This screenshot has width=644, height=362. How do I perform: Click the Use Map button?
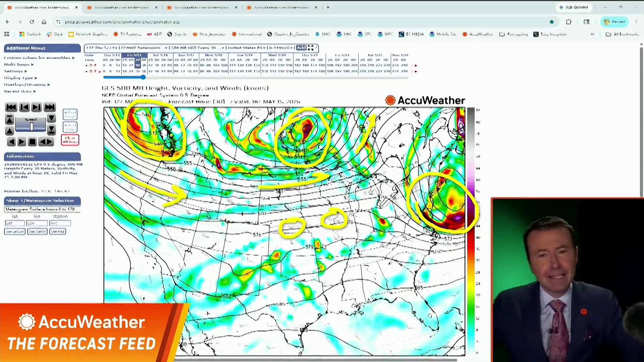click(58, 232)
